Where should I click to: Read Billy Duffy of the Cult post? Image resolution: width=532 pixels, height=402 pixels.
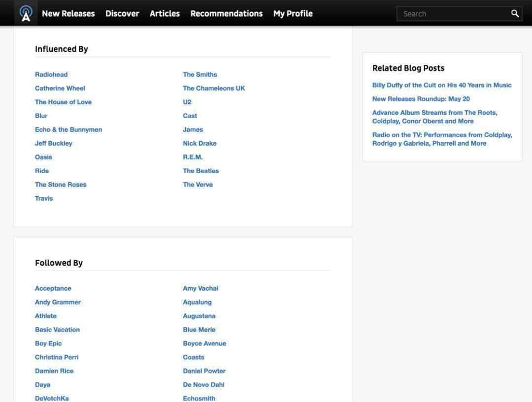(x=442, y=85)
